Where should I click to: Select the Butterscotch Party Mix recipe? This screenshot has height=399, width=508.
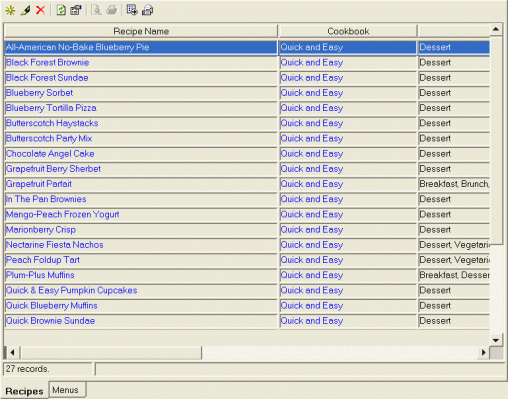[141, 138]
